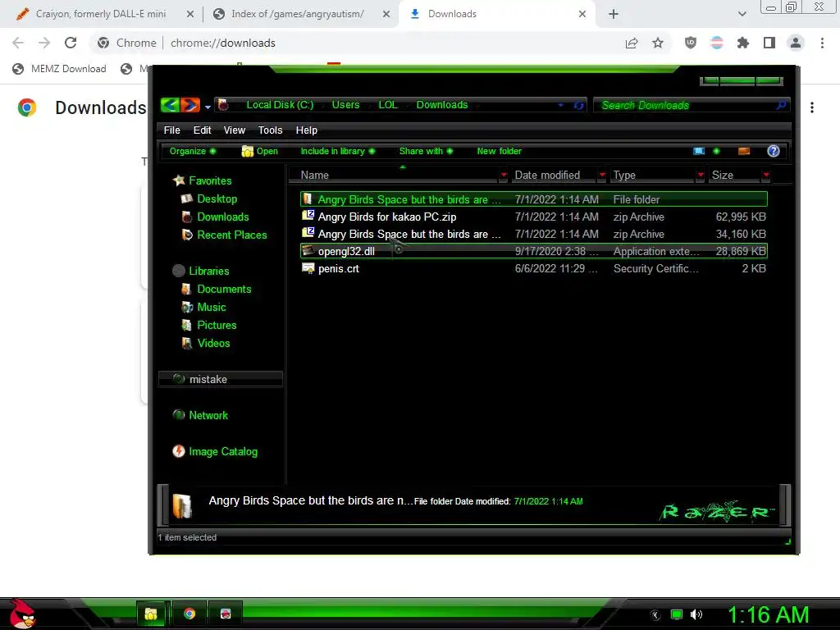
Task: Click the Angry Birds start button on taskbar
Action: [21, 614]
